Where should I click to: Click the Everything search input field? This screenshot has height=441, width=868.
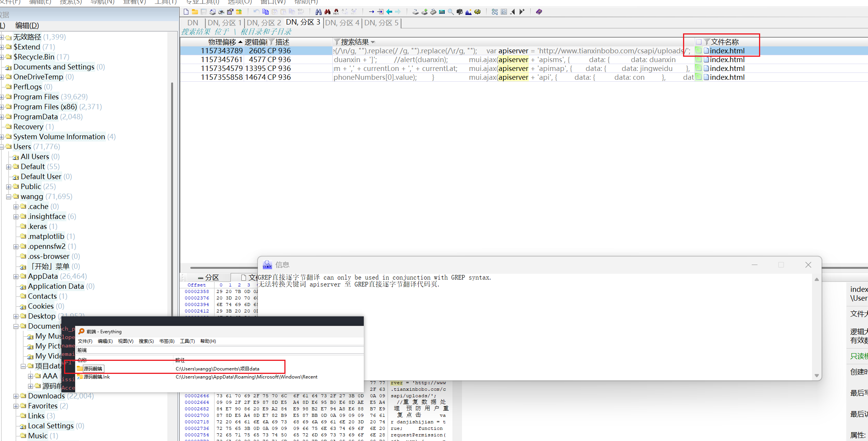pyautogui.click(x=219, y=350)
